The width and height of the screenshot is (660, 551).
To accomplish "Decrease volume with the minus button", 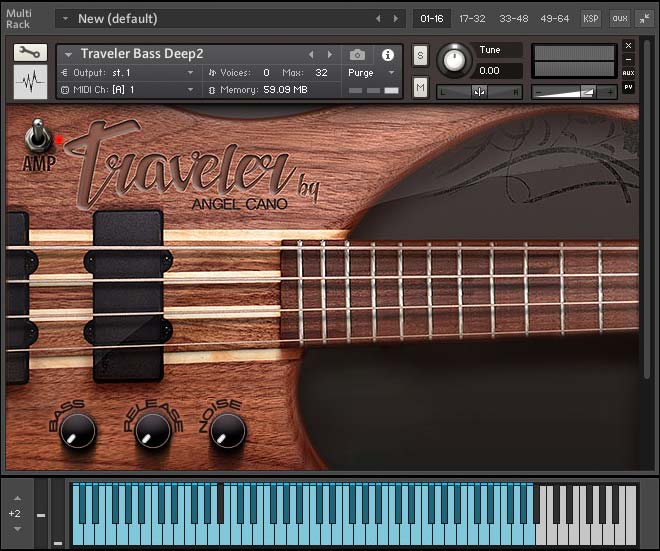I will tap(539, 92).
